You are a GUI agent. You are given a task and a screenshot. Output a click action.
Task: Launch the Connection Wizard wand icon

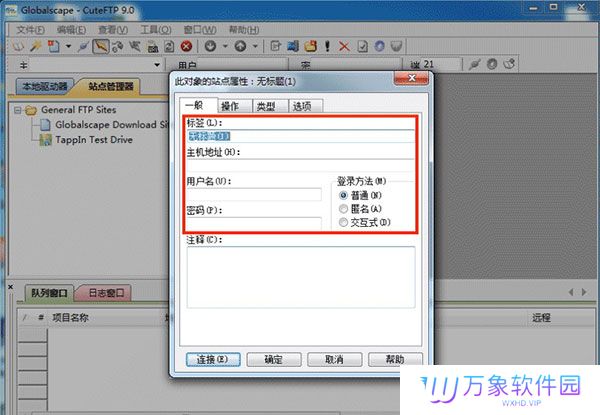(36, 46)
